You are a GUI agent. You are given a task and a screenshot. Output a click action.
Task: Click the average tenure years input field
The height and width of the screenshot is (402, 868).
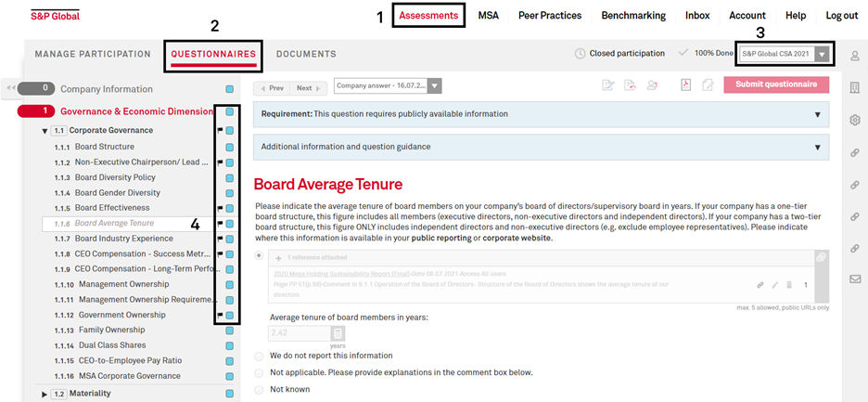point(300,333)
